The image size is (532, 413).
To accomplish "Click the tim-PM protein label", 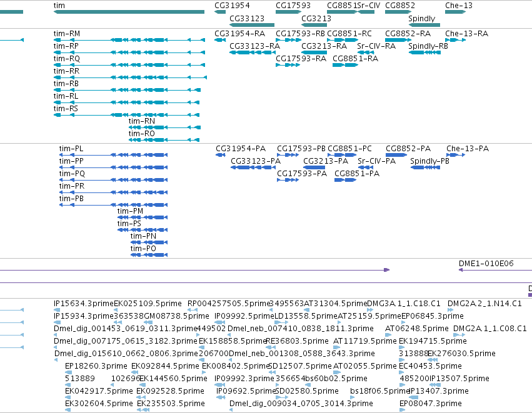I will coord(130,212).
